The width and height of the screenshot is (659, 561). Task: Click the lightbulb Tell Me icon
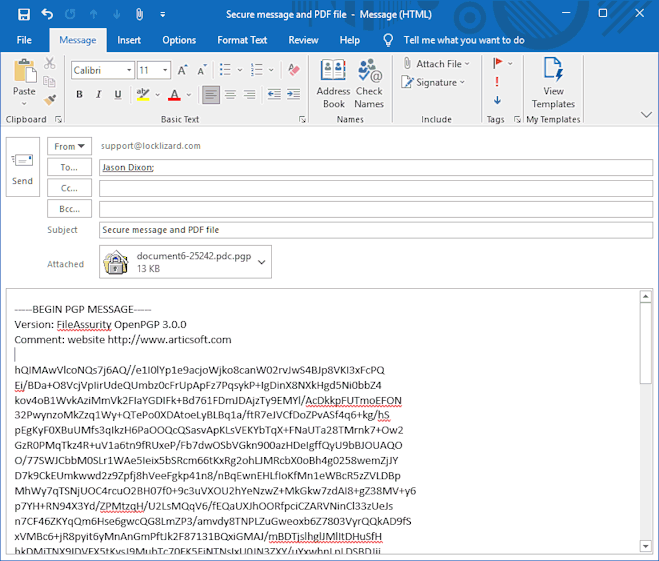click(x=388, y=40)
